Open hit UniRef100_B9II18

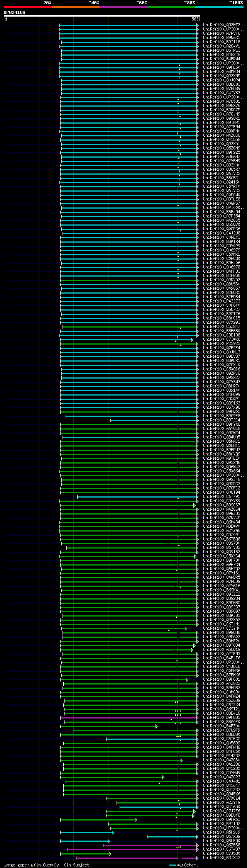pyautogui.click(x=222, y=42)
